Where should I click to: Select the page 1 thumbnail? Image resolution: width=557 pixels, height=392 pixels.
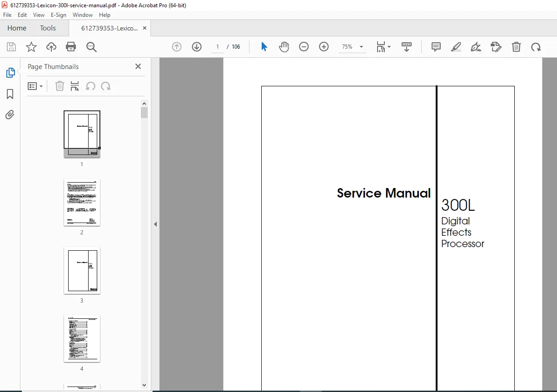click(82, 134)
